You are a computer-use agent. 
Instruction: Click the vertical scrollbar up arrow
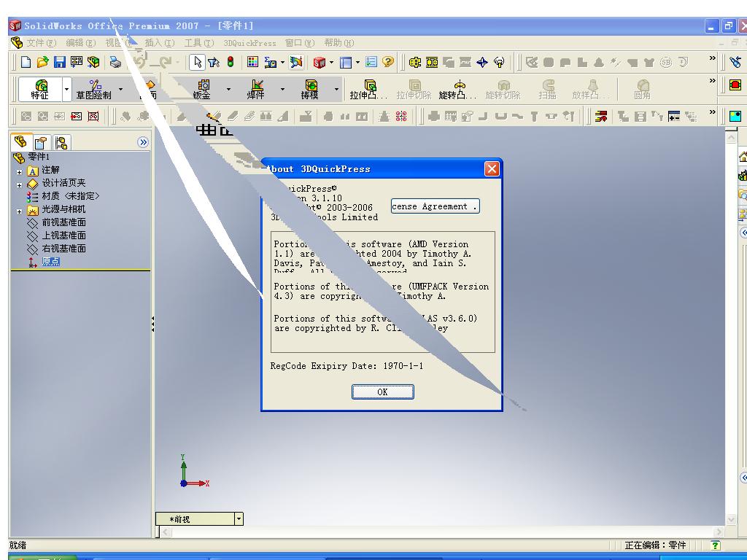pos(731,137)
